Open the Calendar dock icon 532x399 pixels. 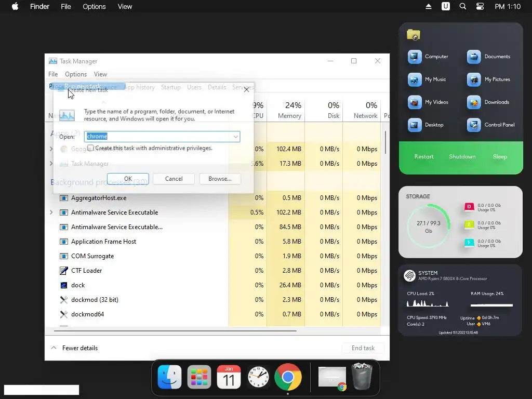(229, 377)
